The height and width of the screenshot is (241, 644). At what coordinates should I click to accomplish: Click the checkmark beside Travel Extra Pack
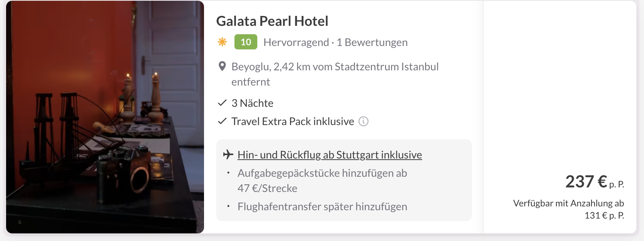click(x=222, y=121)
